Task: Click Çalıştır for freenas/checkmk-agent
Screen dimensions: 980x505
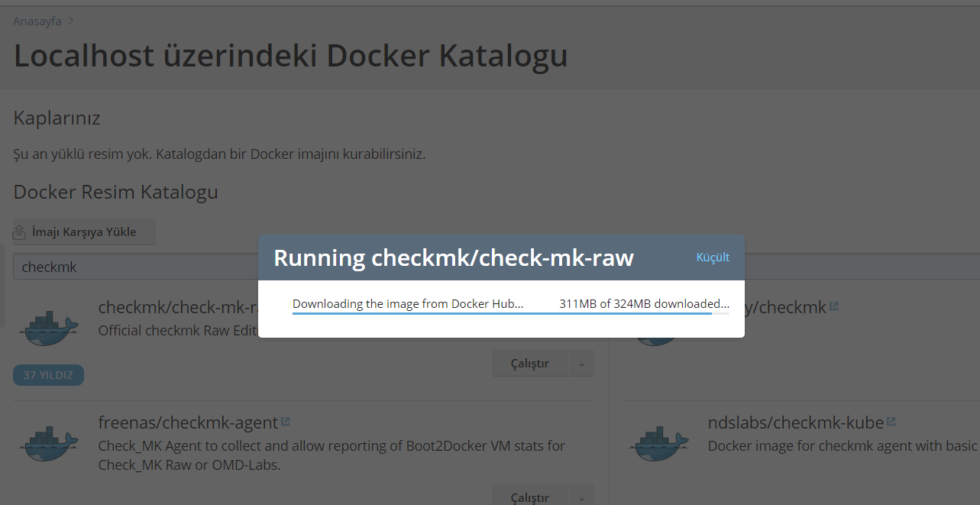Action: 530,497
